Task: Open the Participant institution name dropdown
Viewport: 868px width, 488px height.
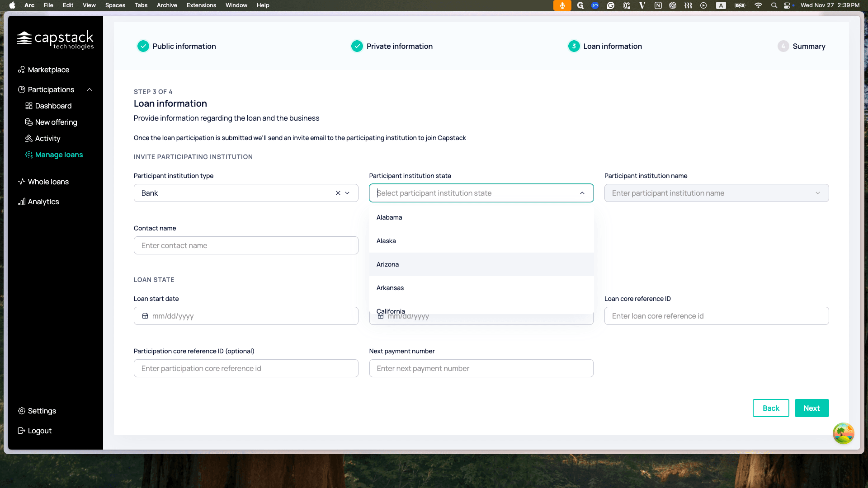Action: [717, 193]
